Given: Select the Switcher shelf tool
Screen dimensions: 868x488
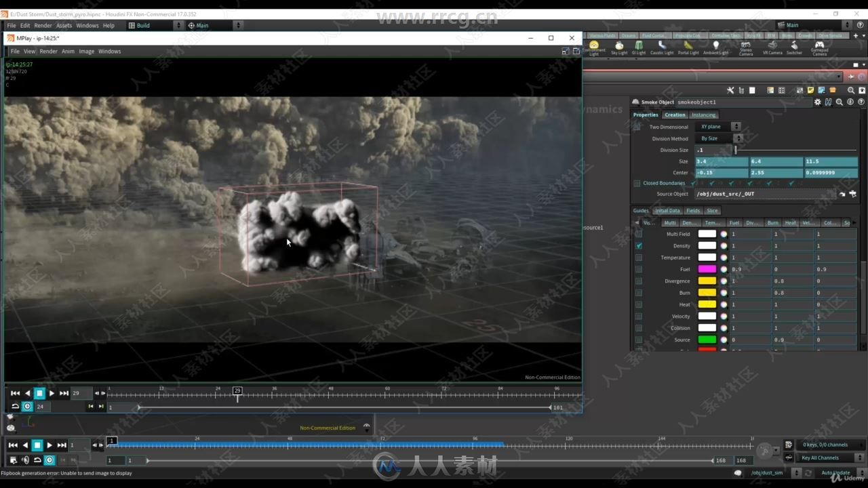Looking at the screenshot, I should pyautogui.click(x=794, y=47).
